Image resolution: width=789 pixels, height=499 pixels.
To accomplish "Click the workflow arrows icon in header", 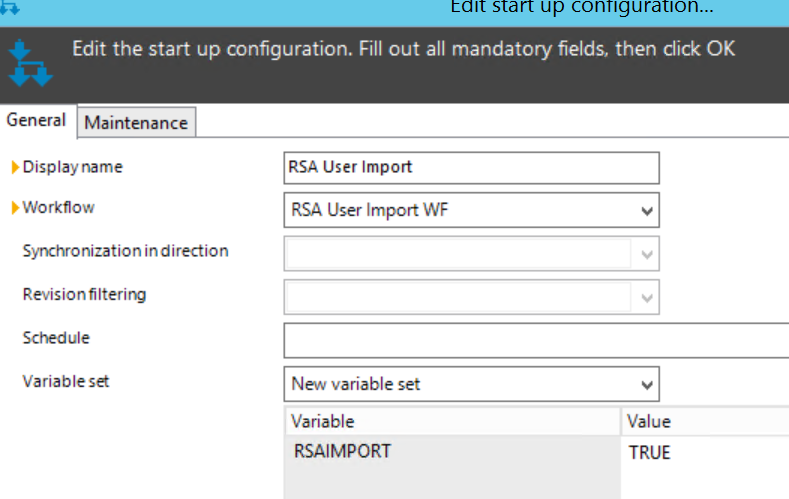I will click(30, 63).
